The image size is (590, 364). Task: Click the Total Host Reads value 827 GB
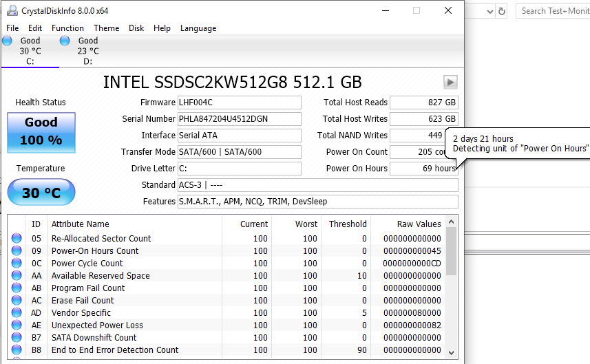424,103
